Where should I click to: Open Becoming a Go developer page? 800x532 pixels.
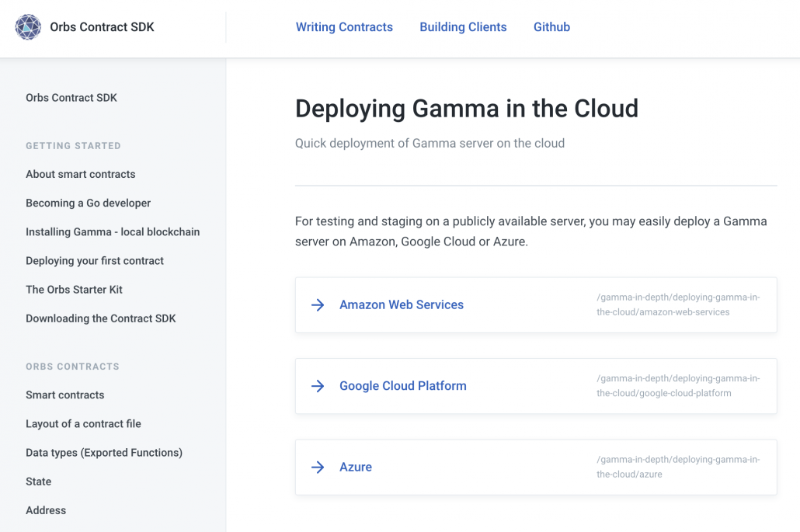89,203
